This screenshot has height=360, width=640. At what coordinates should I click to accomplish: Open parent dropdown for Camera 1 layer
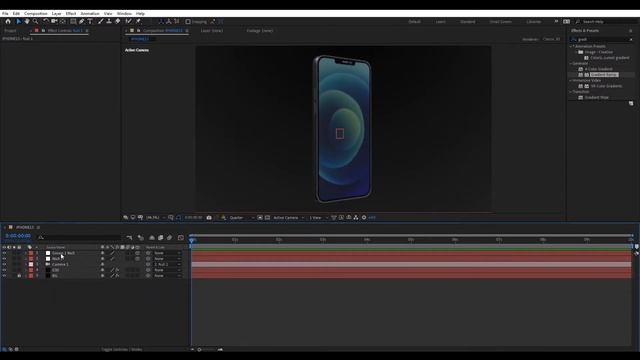167,264
